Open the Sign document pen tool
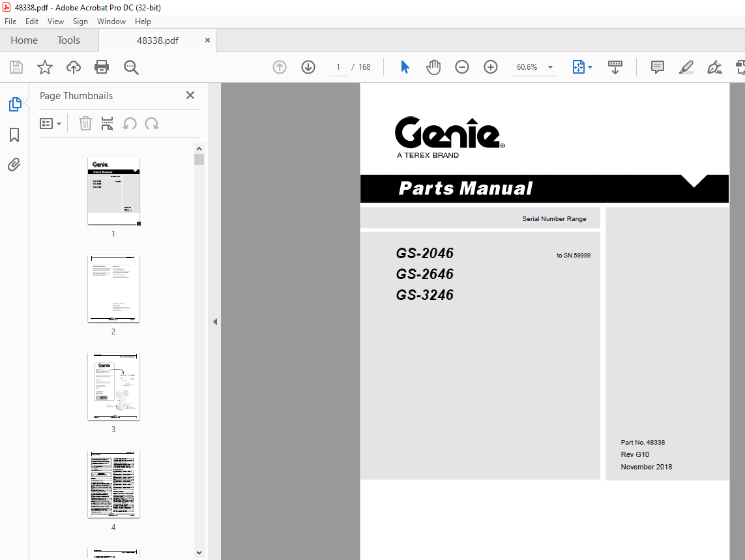Image resolution: width=745 pixels, height=560 pixels. [x=714, y=67]
